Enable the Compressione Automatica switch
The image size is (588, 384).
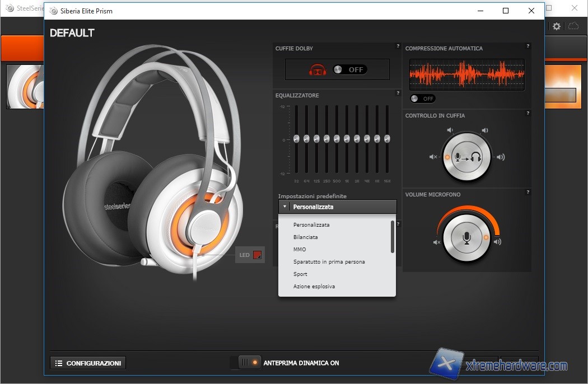(422, 99)
